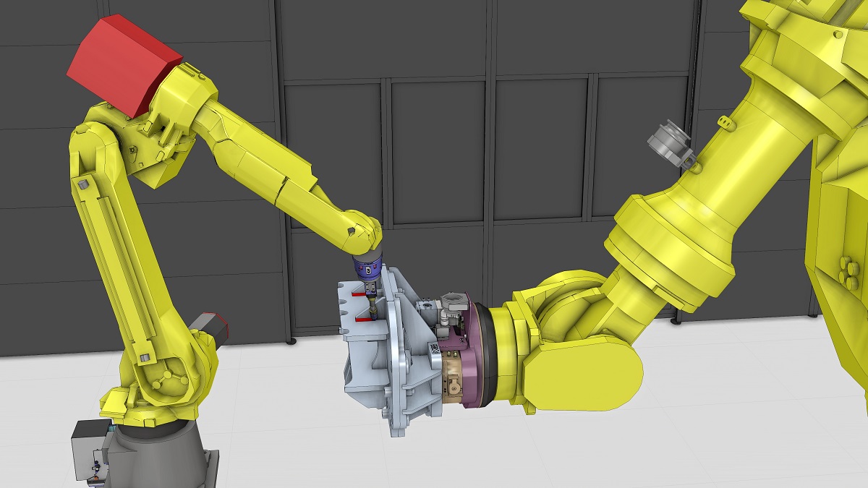This screenshot has height=488, width=868.
Task: Select the upper red clamp pad on workpiece
Action: click(357, 294)
